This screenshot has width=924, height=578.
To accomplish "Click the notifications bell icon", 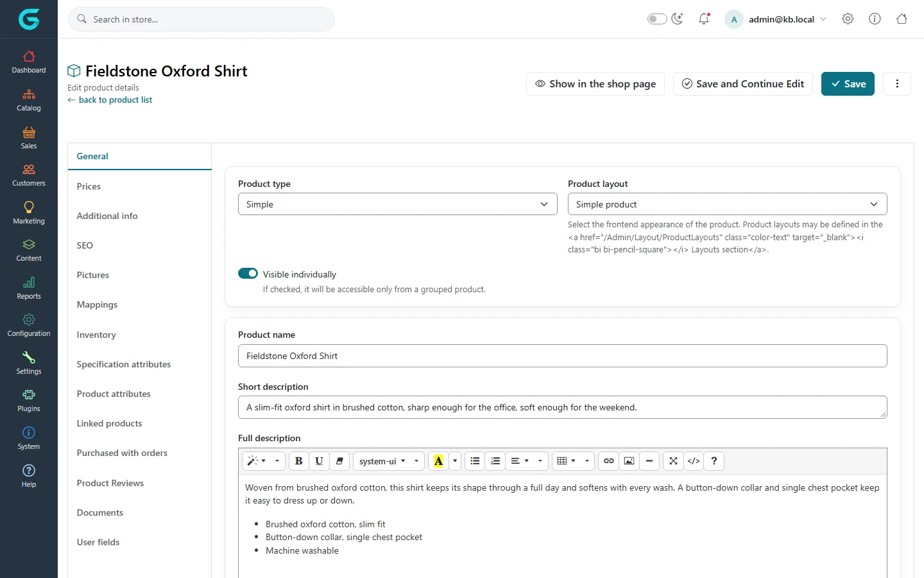I will pos(704,19).
